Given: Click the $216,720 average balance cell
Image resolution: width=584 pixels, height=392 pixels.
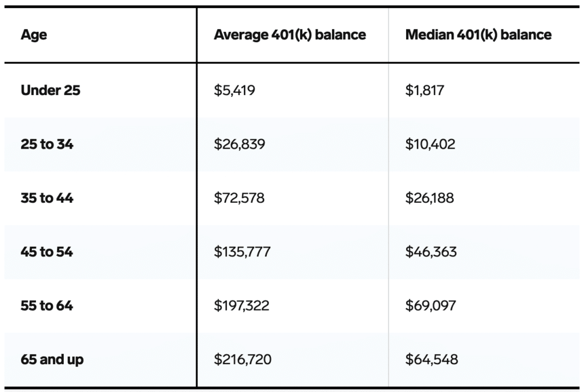Looking at the screenshot, I should click(x=242, y=360).
